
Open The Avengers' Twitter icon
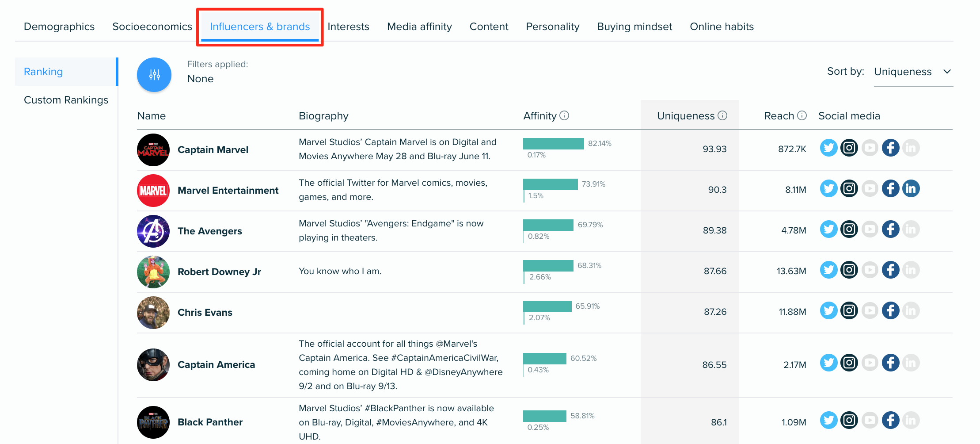pyautogui.click(x=828, y=229)
